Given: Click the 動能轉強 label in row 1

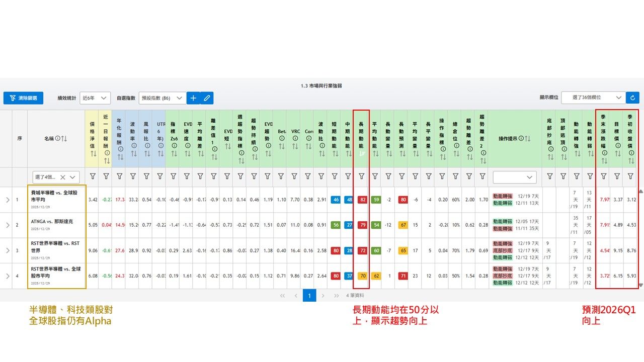Looking at the screenshot, I should tap(503, 195).
